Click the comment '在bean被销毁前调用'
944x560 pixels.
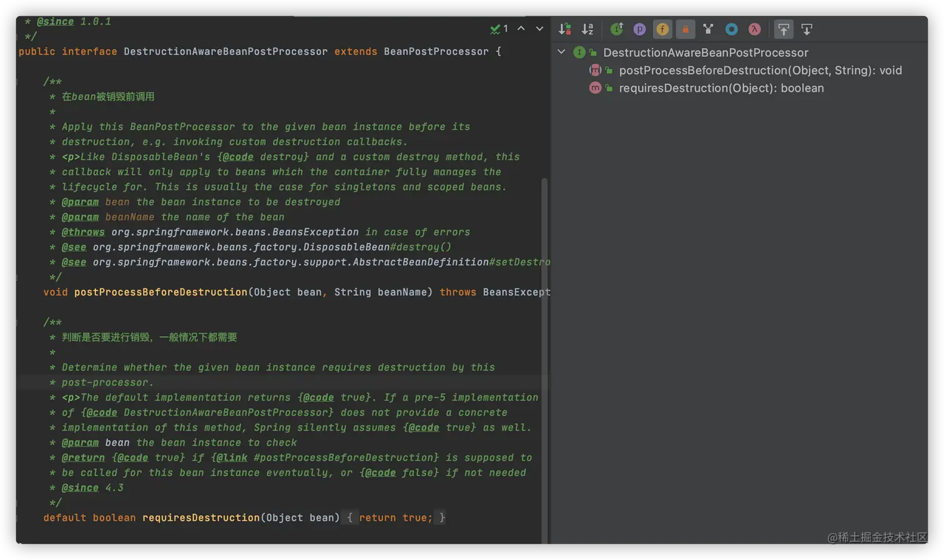[x=108, y=97]
